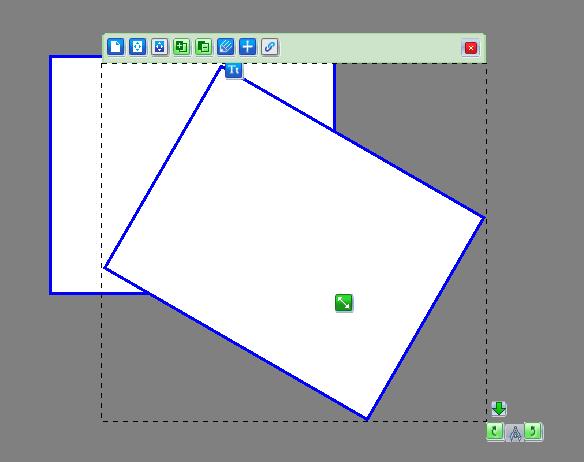584x462 pixels.
Task: Click the gray-framed four-arrow icon
Action: click(159, 47)
